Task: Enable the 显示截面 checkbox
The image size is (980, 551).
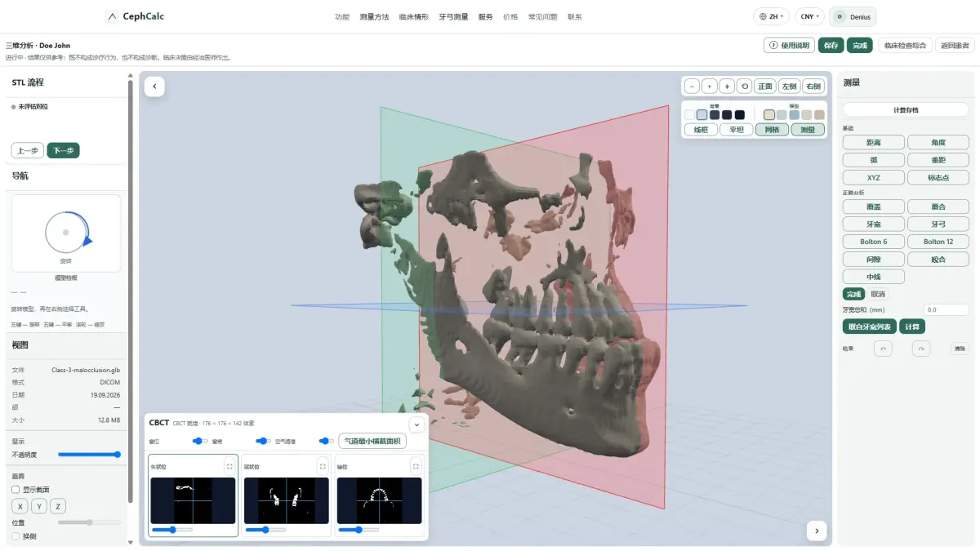Action: tap(16, 489)
